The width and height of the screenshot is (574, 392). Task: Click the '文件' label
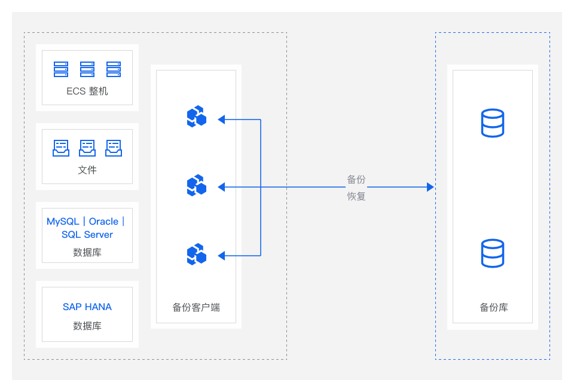click(87, 170)
